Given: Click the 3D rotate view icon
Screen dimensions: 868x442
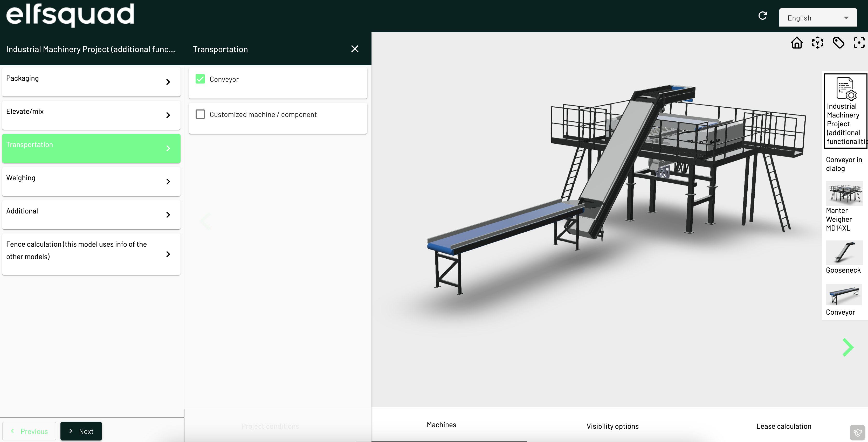Looking at the screenshot, I should (x=817, y=43).
